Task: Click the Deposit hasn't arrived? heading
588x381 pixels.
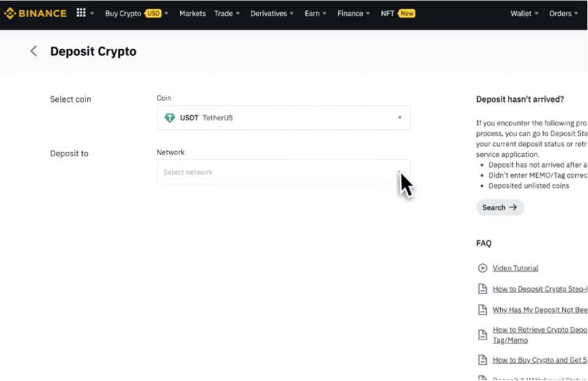Action: pos(520,99)
